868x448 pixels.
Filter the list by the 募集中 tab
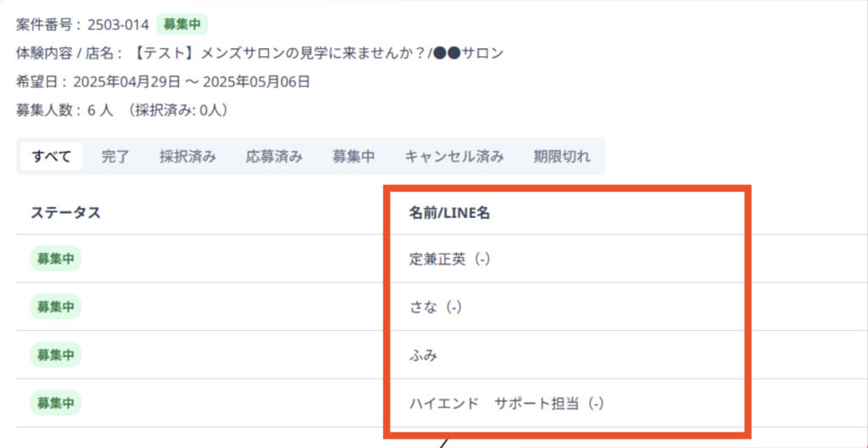353,156
